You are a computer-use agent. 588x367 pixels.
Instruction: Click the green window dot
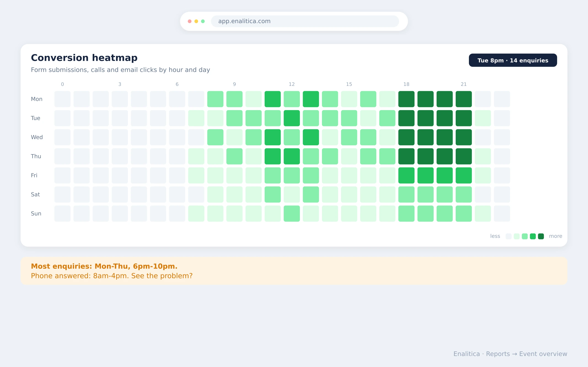click(203, 21)
